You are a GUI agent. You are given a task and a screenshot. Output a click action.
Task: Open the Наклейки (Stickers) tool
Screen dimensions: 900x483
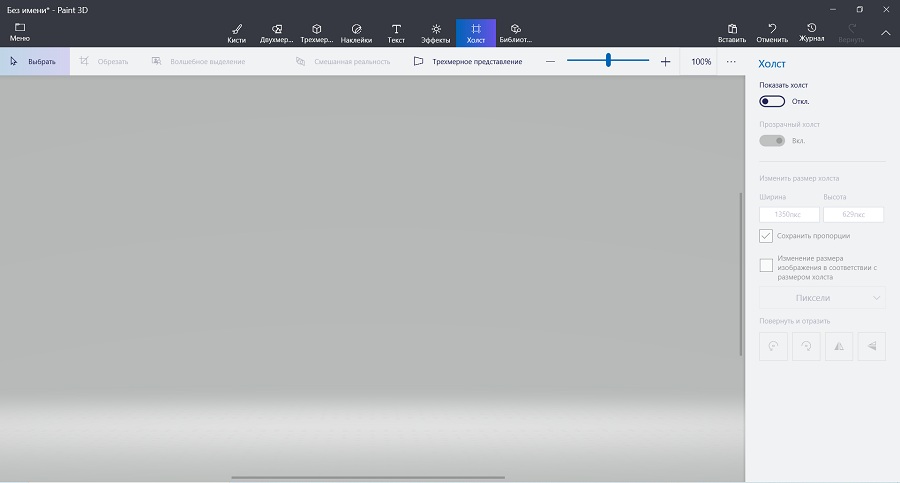pos(356,33)
